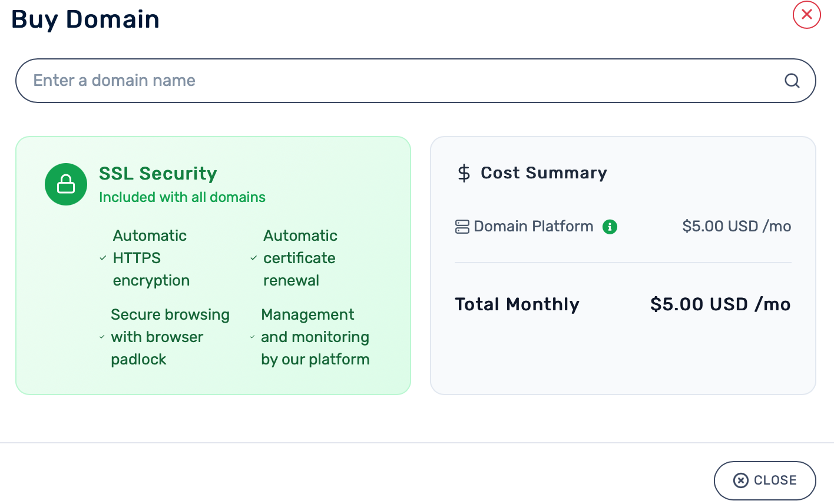Click checkmark beside Automatic certificate renewal
Screen dimensions: 834x504
[x=254, y=258]
